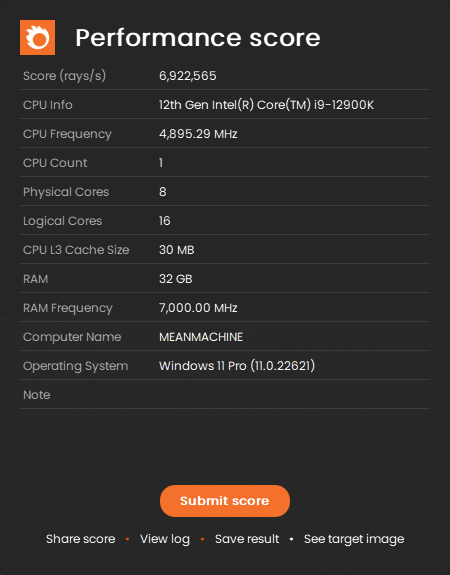Click the Windows 11 Pro operating system value
This screenshot has width=450, height=575.
tap(237, 366)
